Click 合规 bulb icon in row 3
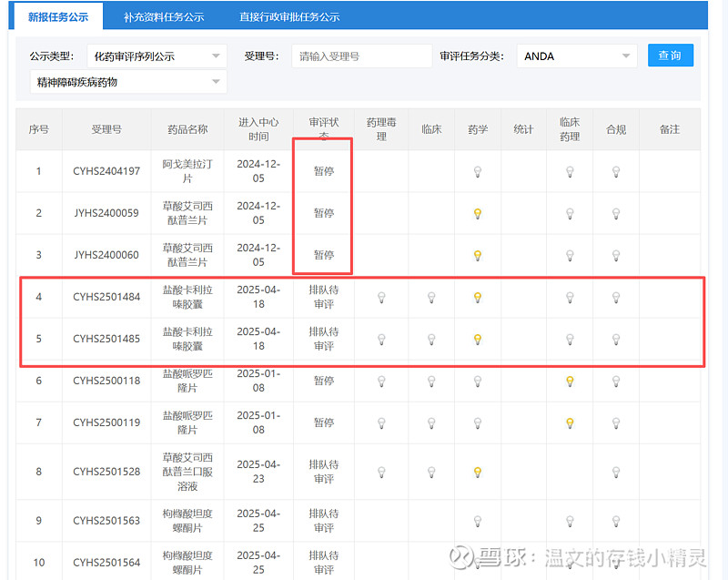 pos(616,256)
